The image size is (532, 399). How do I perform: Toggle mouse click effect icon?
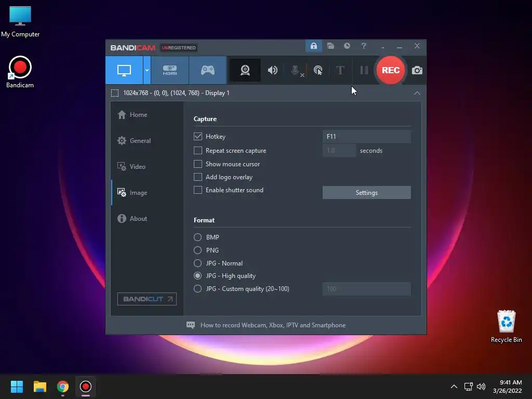coord(318,70)
